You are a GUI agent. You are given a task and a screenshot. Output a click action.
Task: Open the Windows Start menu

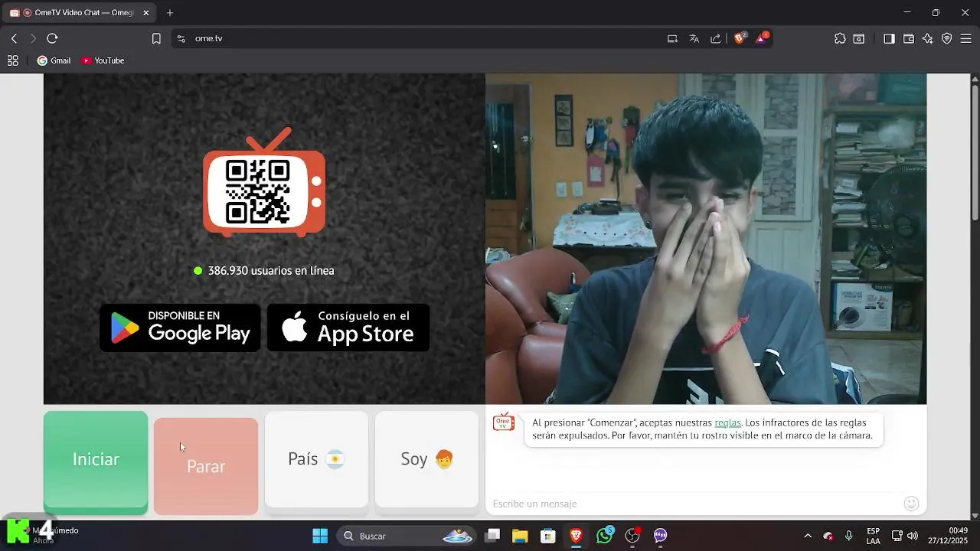point(320,536)
